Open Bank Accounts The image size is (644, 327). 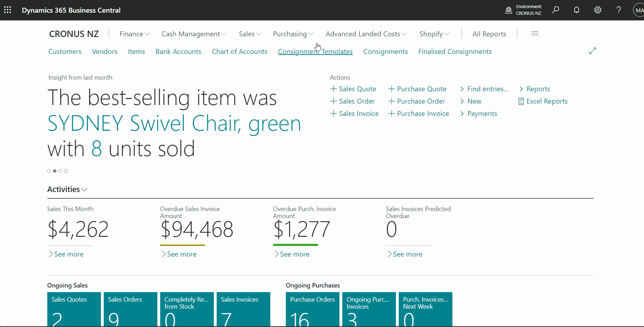[x=178, y=51]
